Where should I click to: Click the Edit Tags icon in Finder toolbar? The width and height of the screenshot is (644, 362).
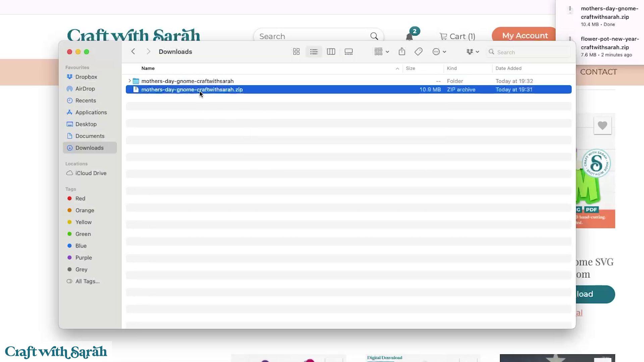coord(418,52)
